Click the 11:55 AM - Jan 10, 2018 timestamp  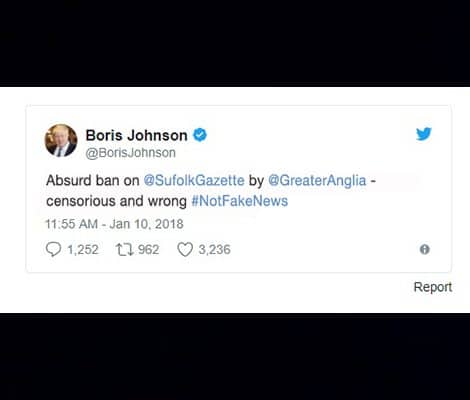coord(114,224)
